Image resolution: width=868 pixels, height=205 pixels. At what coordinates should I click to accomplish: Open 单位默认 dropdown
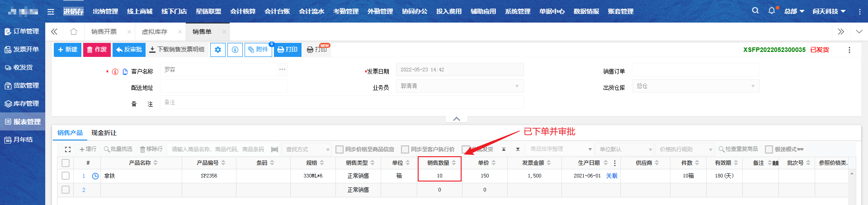625,149
